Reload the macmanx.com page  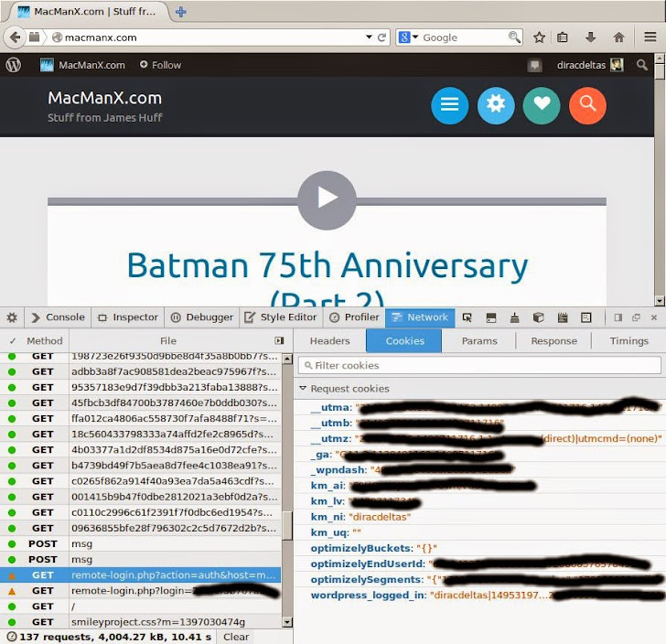(381, 38)
